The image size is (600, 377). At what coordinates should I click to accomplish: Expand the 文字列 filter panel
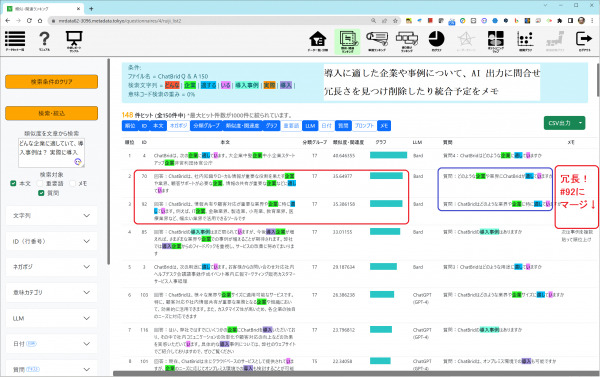coord(51,215)
